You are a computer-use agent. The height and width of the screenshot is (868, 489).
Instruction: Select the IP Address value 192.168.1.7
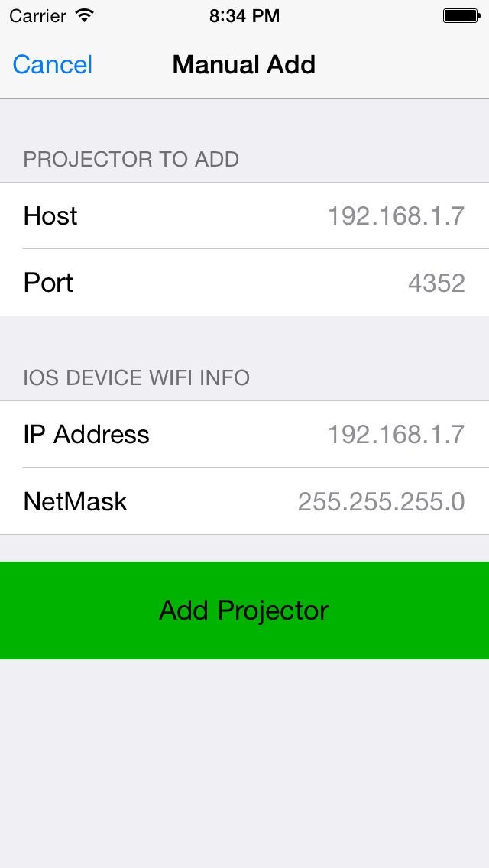click(x=396, y=435)
